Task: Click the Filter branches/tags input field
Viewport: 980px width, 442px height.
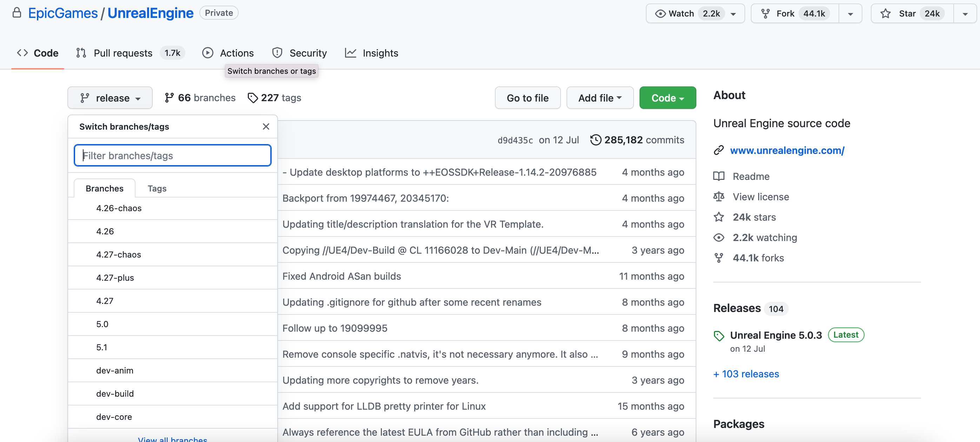Action: coord(172,155)
